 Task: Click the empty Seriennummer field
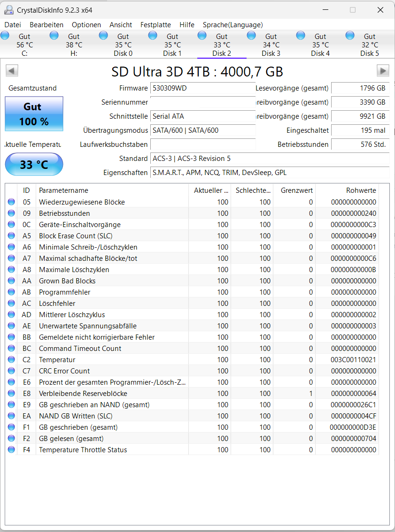coord(203,102)
